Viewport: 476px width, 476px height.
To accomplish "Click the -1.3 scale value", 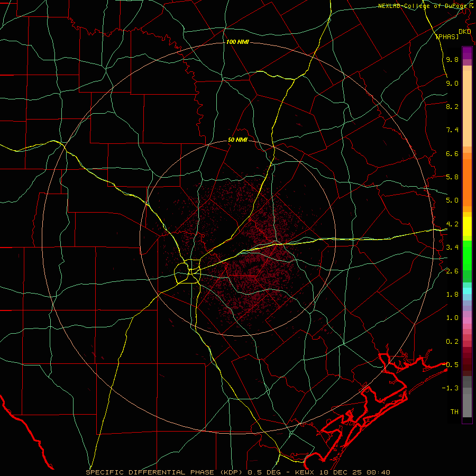I will [450, 388].
